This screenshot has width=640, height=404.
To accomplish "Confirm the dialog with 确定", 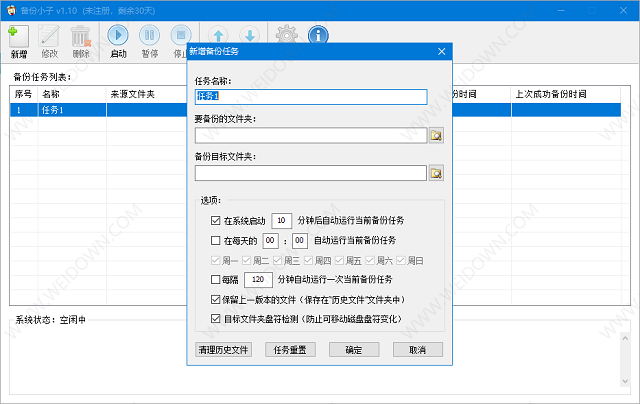I will click(x=354, y=350).
